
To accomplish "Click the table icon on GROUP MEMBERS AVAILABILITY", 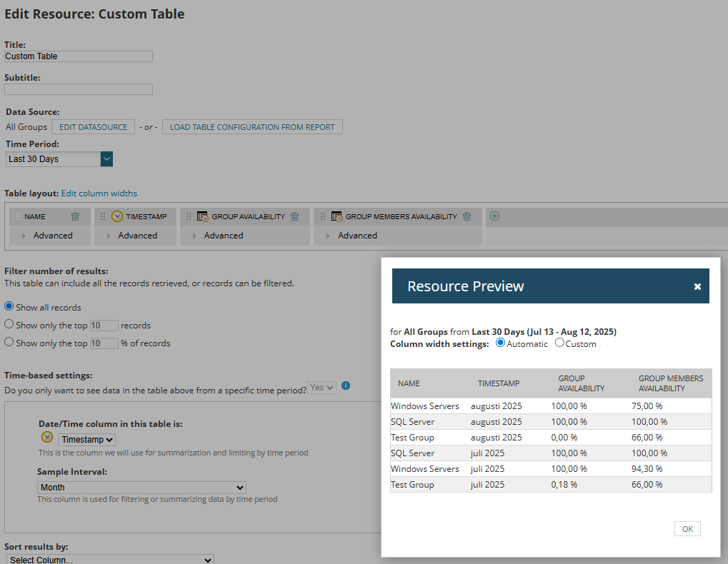I will click(x=336, y=216).
